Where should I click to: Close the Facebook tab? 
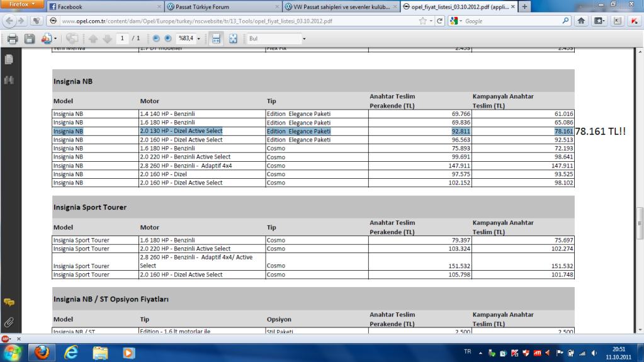click(x=159, y=7)
